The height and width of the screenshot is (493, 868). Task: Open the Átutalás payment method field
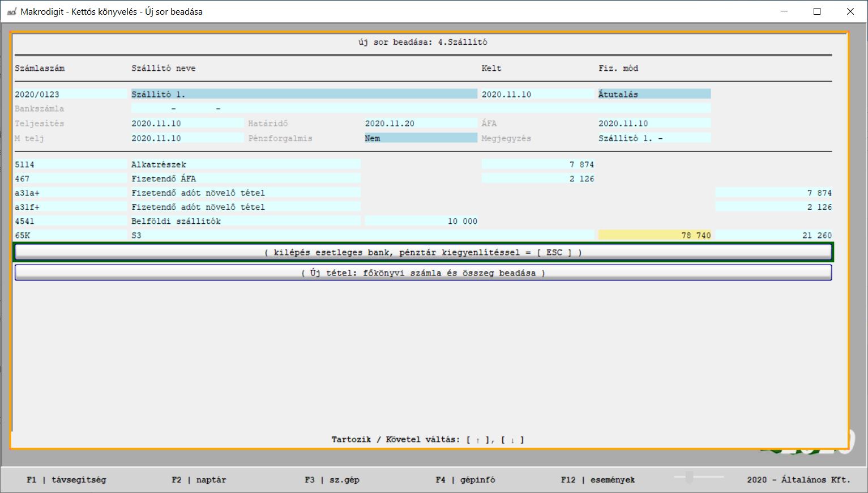point(655,94)
